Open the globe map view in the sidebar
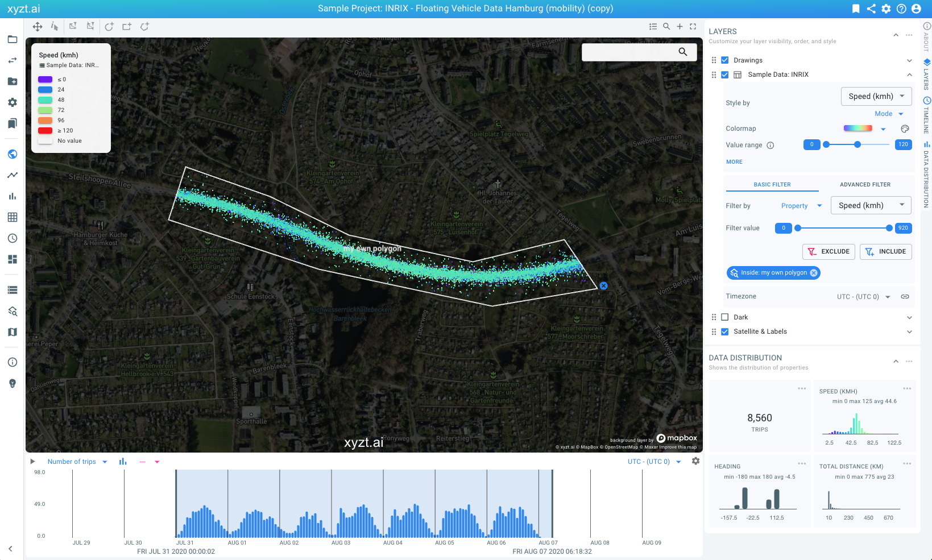 pyautogui.click(x=13, y=154)
